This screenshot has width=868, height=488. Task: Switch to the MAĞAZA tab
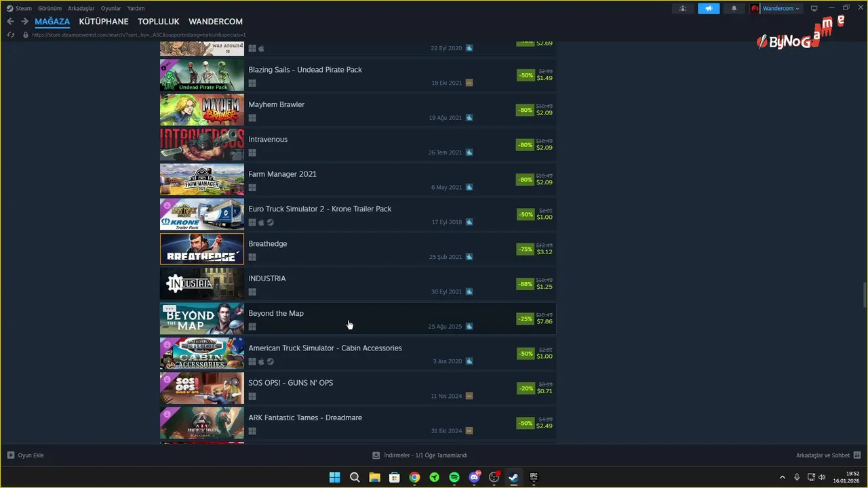pyautogui.click(x=52, y=22)
